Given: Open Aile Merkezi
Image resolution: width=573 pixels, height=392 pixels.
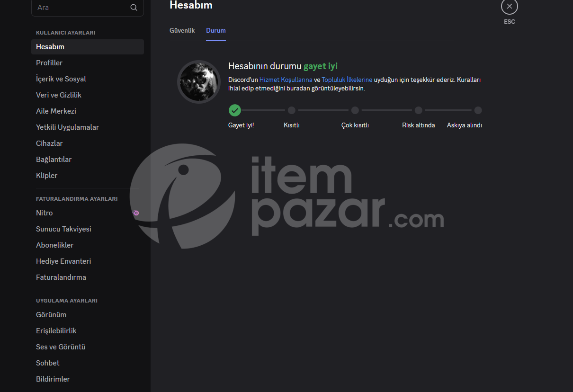Looking at the screenshot, I should pos(88,111).
